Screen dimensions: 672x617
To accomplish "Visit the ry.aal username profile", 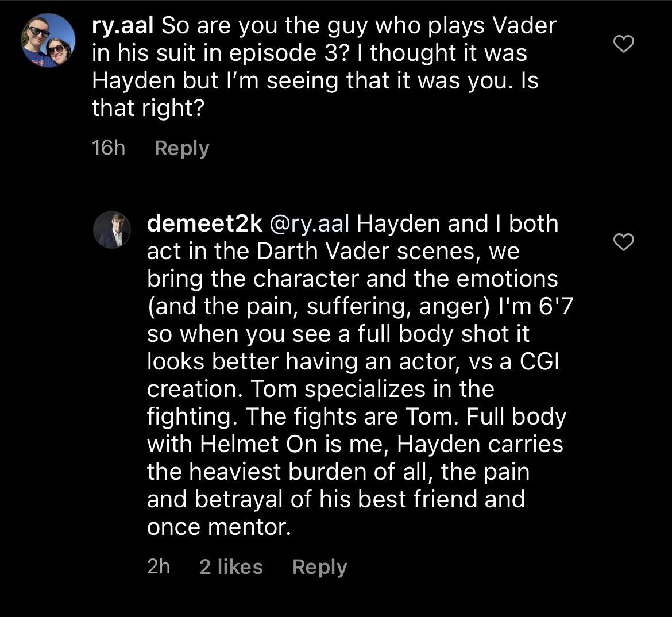I will (x=122, y=26).
